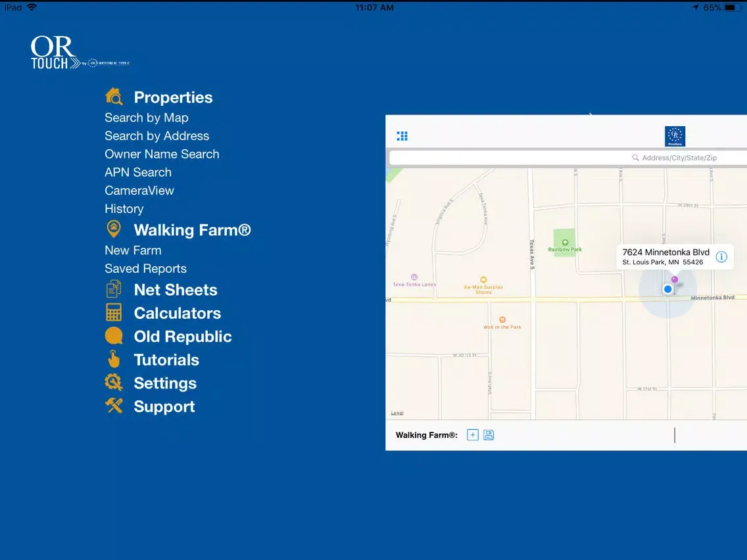Tap the Walking Farm location pin icon
This screenshot has width=747, height=560.
[113, 229]
